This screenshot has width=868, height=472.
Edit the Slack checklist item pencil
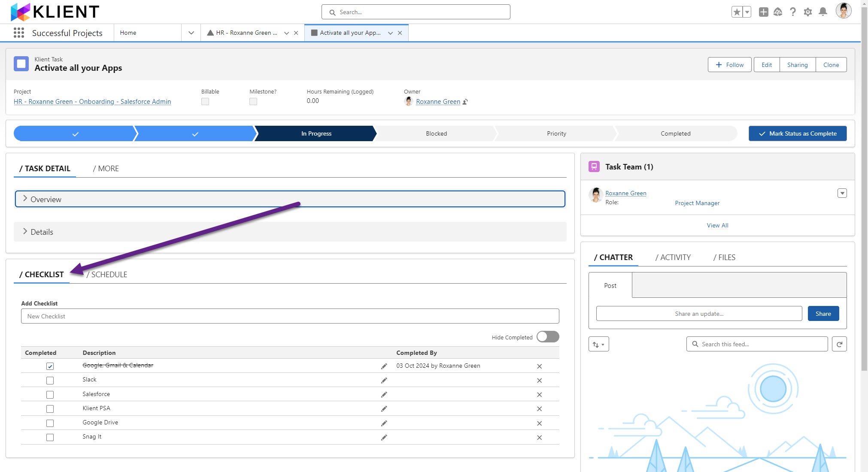click(x=384, y=380)
